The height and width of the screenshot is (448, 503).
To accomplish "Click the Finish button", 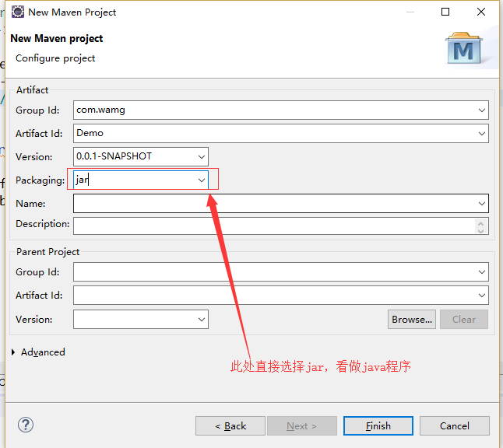I will [x=378, y=426].
